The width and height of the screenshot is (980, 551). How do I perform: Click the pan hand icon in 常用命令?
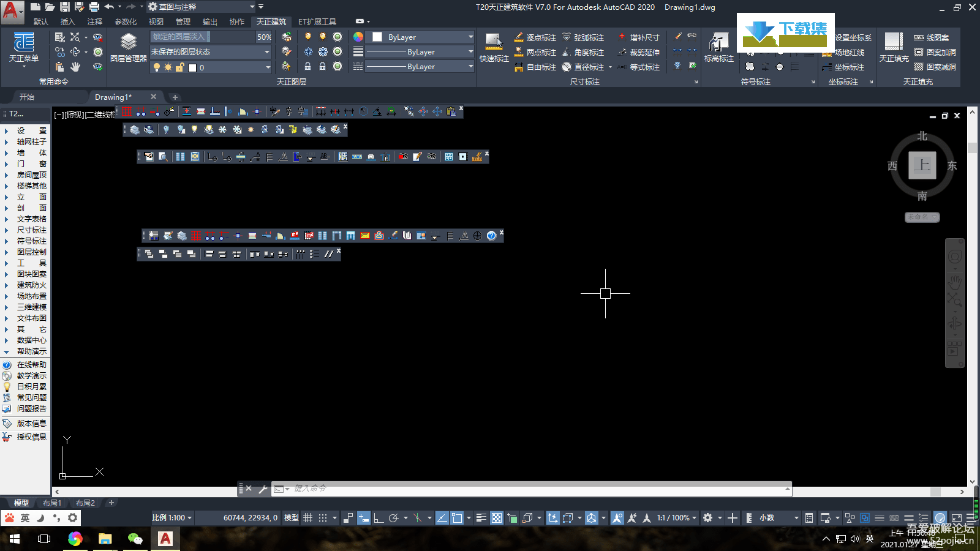75,66
